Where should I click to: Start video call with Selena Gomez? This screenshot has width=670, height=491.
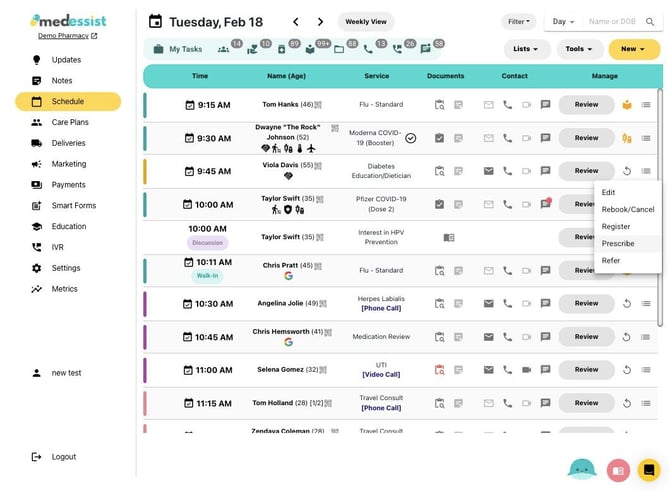[x=526, y=370]
